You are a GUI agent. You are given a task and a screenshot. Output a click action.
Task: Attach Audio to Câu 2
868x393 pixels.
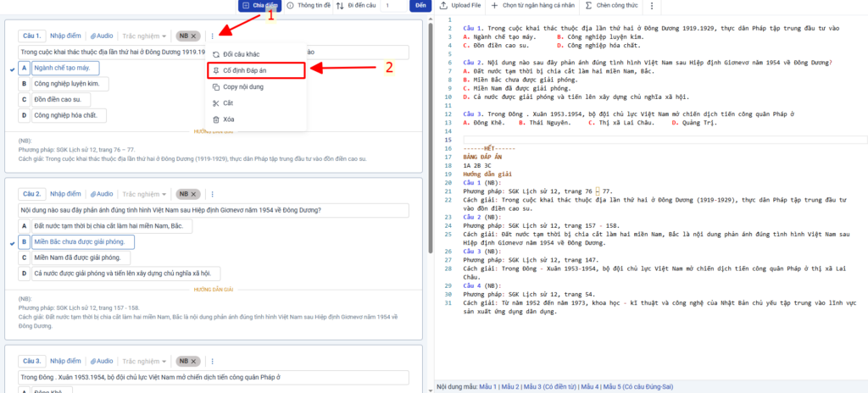point(102,194)
